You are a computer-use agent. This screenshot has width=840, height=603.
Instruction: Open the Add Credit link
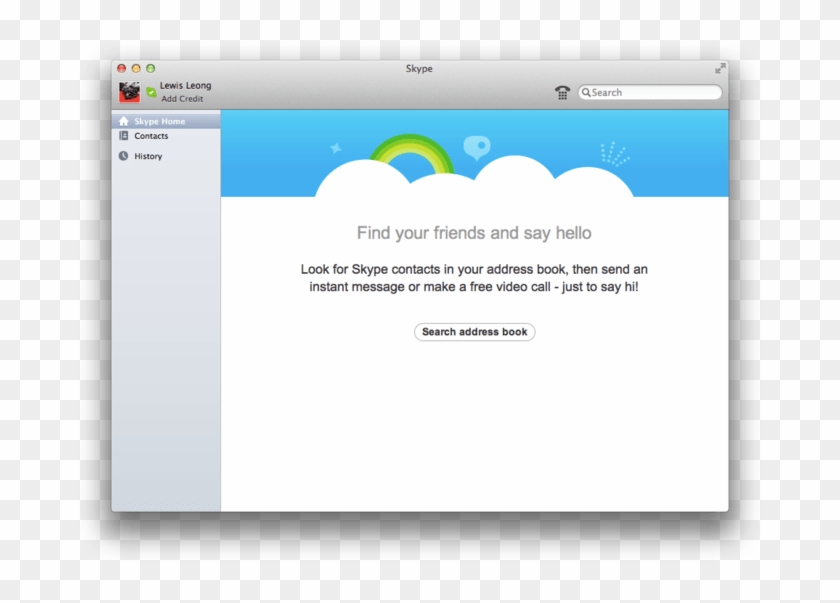click(x=181, y=98)
